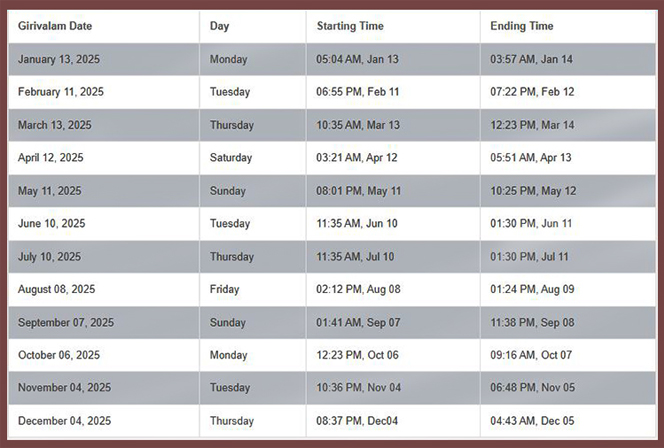Click the Starting Time column header
This screenshot has height=448, width=664.
coord(350,26)
